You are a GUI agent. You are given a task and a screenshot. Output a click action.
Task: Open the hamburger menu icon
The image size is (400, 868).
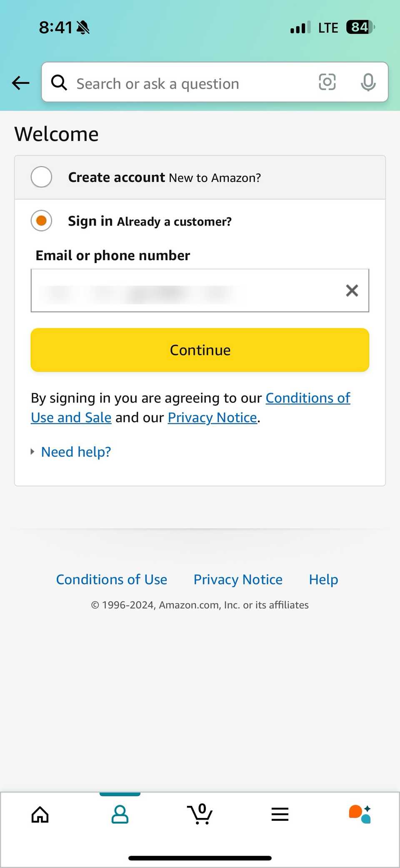pos(280,814)
